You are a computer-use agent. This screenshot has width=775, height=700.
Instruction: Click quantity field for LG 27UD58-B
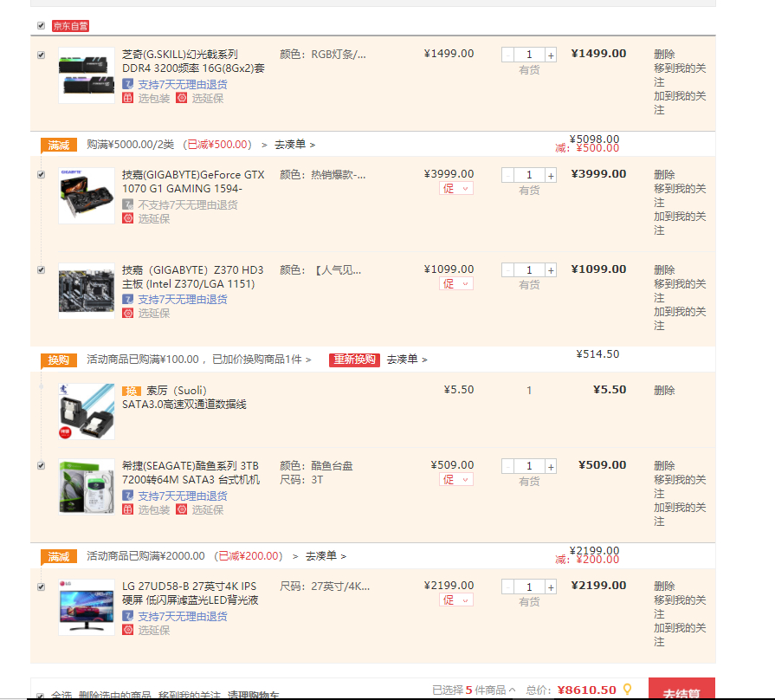coord(529,587)
